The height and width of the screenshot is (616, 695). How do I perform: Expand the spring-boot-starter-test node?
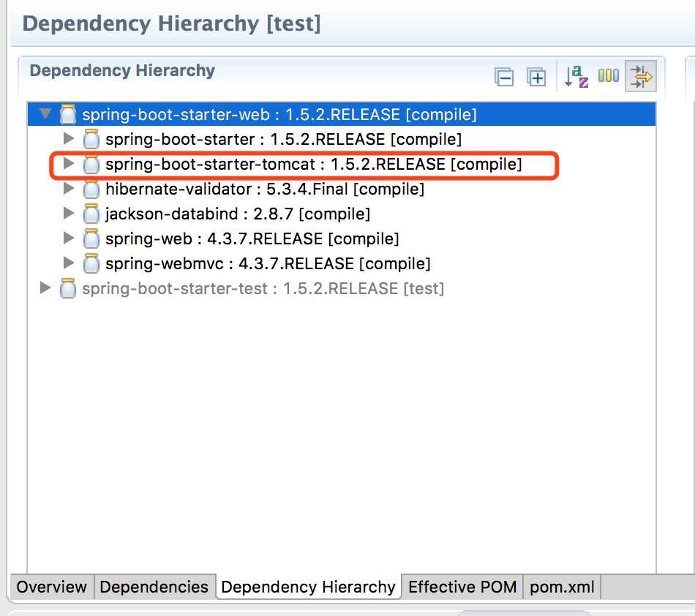(45, 288)
